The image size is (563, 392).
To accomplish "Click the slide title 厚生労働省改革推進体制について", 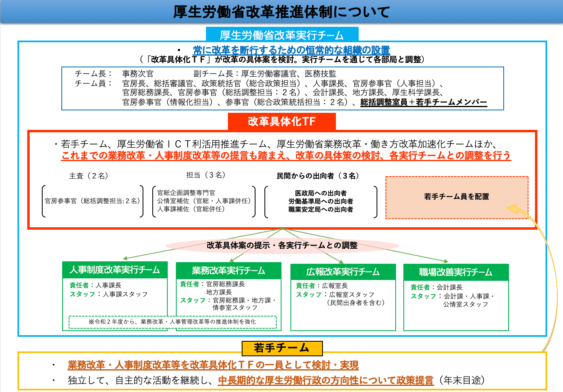I will 281,12.
